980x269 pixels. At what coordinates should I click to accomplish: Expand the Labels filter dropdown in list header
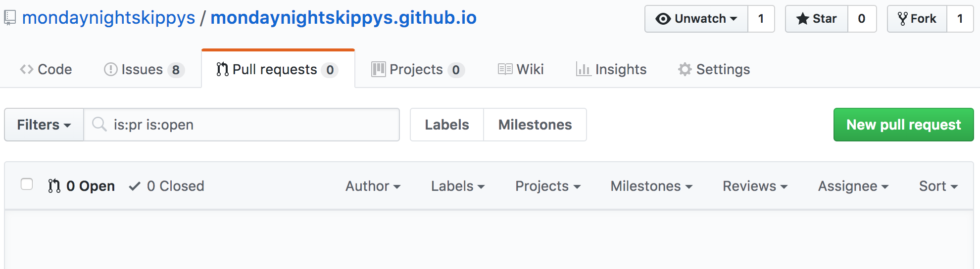click(x=458, y=186)
